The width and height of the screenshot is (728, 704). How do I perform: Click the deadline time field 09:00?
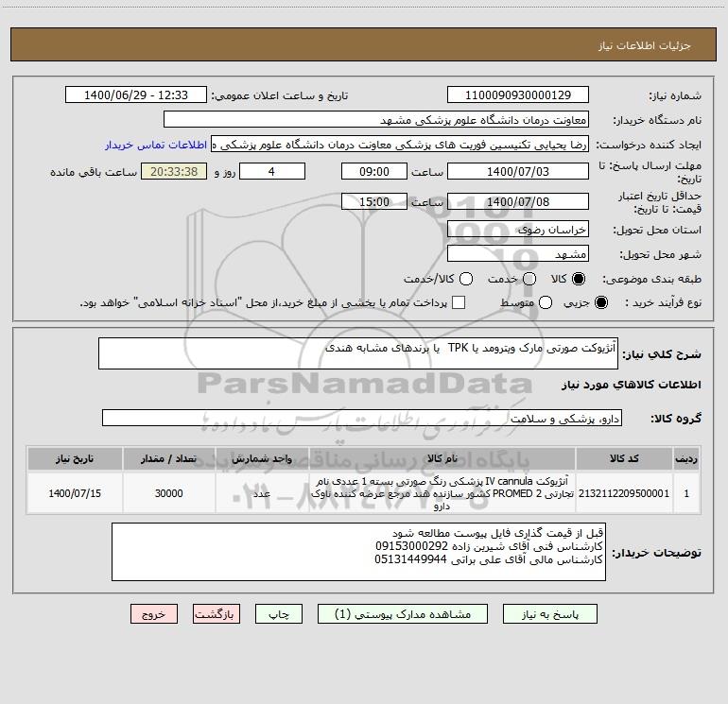click(374, 171)
